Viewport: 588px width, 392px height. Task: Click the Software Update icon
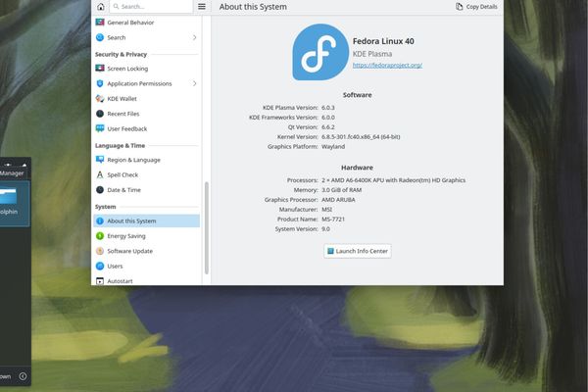click(100, 251)
